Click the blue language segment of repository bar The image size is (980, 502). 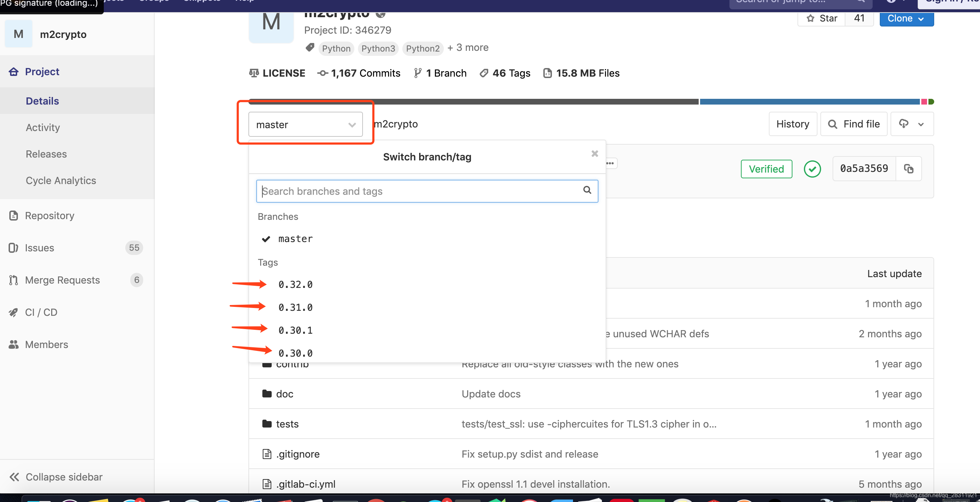click(810, 102)
